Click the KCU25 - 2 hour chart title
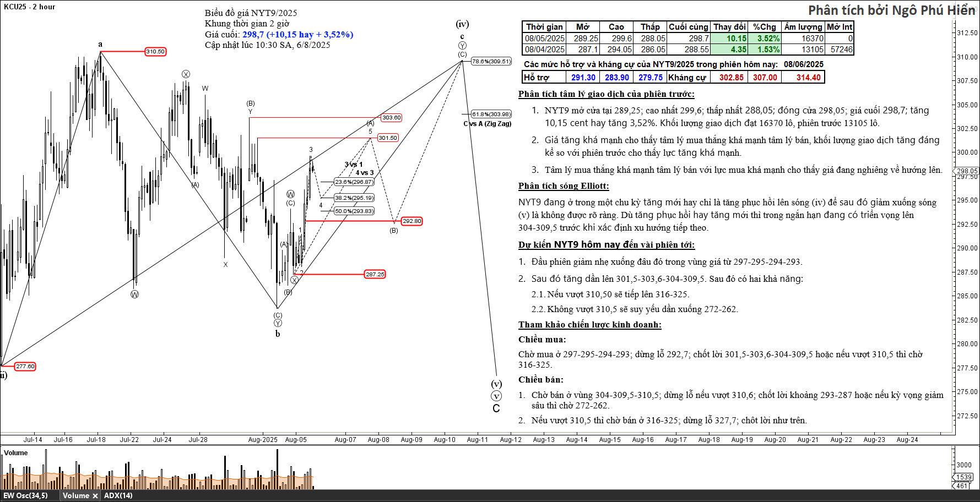The height and width of the screenshot is (502, 980). (29, 7)
